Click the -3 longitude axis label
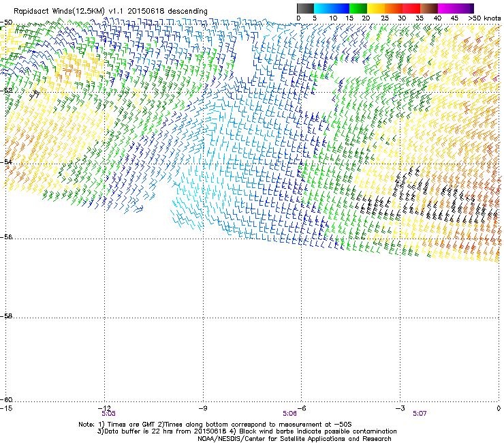The height and width of the screenshot is (443, 504). pyautogui.click(x=400, y=408)
